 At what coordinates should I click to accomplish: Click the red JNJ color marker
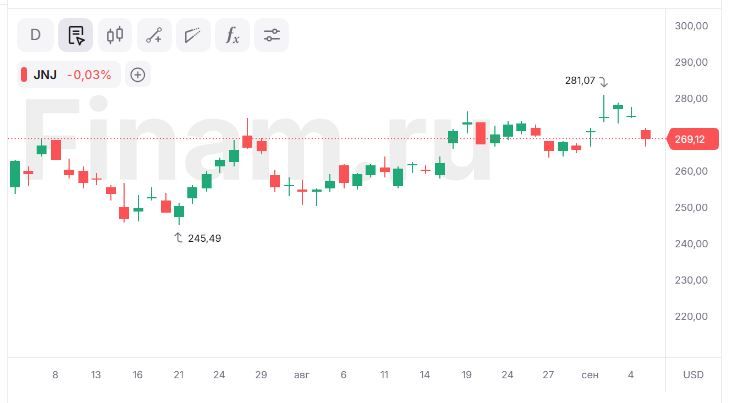pyautogui.click(x=24, y=75)
